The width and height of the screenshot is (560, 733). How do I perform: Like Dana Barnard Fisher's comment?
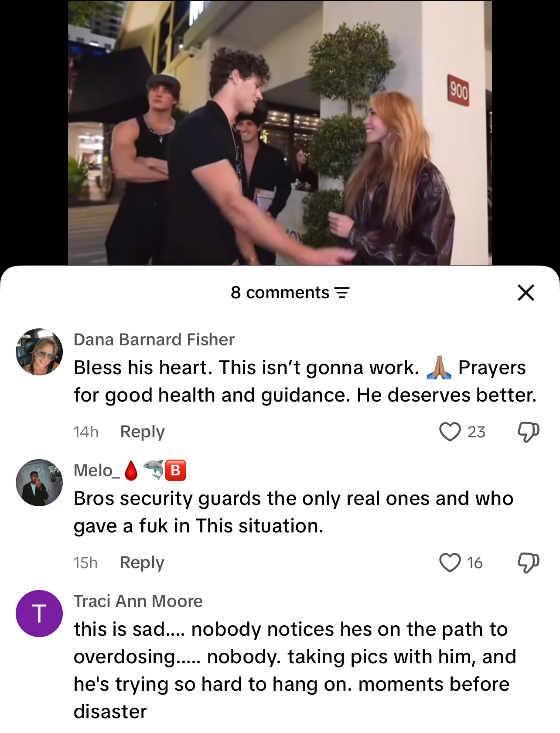[x=450, y=432]
